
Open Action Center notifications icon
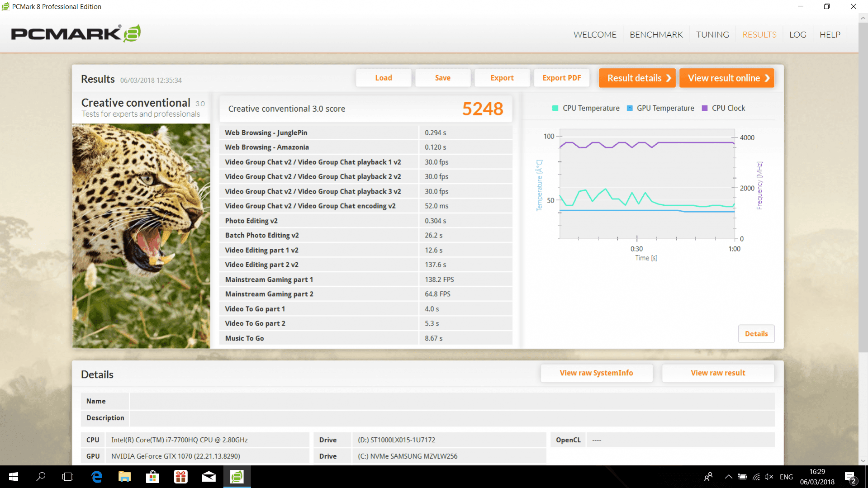tap(850, 477)
